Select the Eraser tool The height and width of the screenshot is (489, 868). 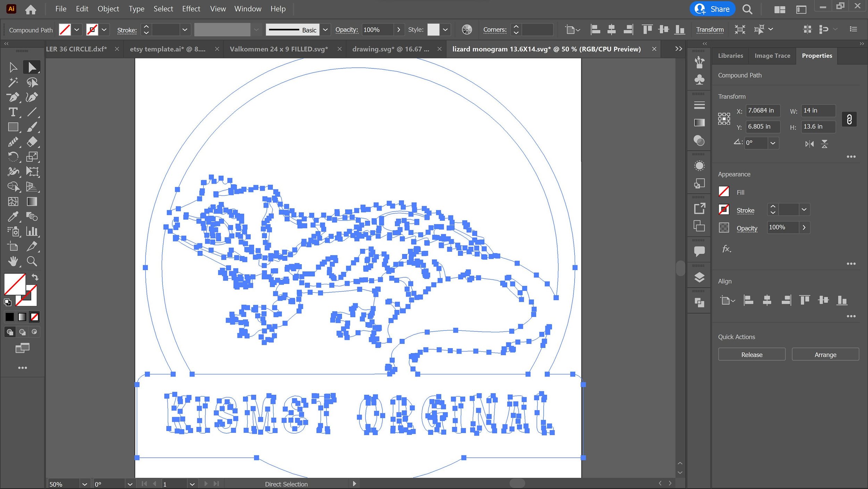click(x=32, y=142)
